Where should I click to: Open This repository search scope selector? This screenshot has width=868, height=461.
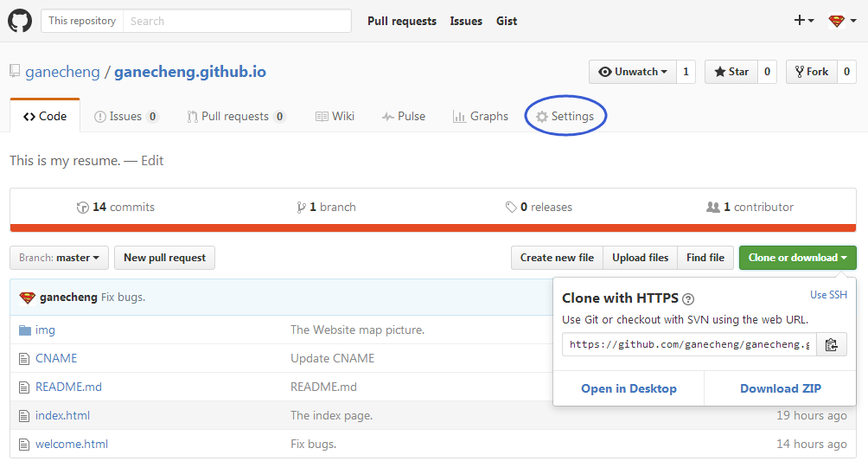82,21
